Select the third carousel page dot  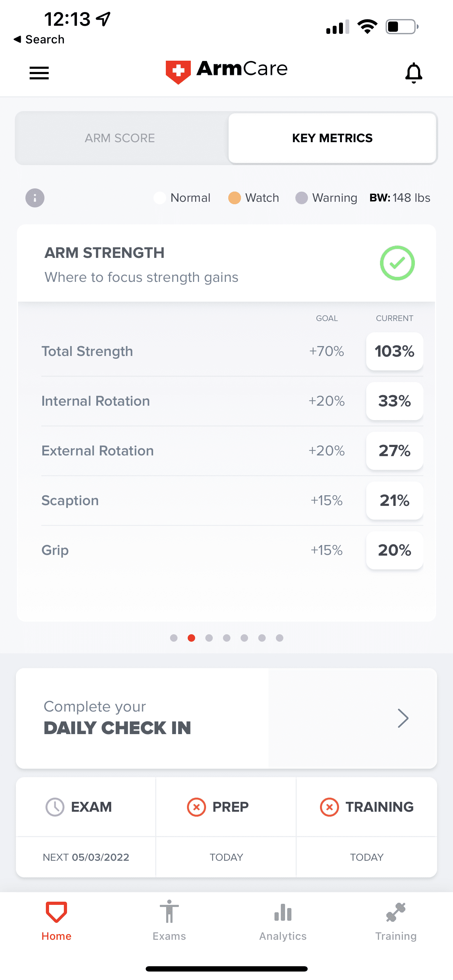(209, 638)
